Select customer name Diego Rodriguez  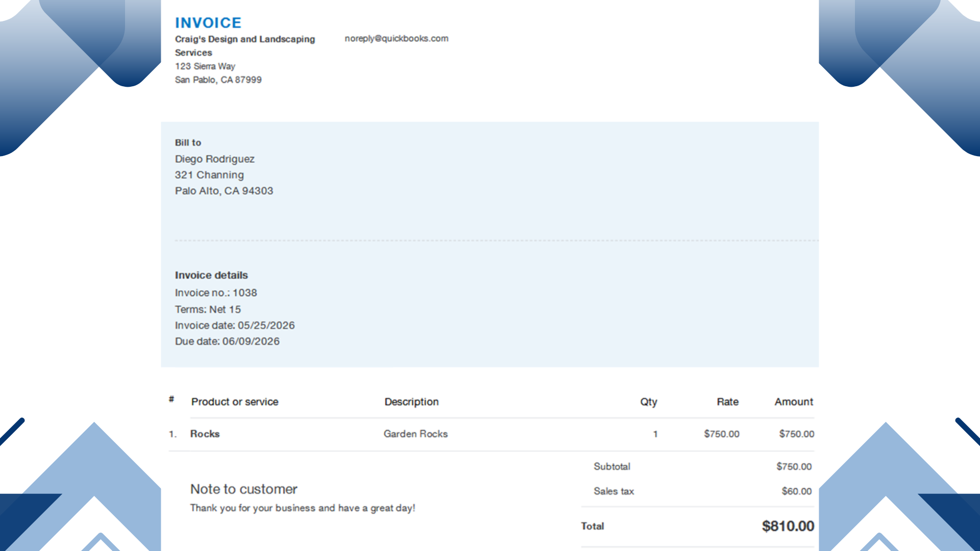[x=215, y=159]
